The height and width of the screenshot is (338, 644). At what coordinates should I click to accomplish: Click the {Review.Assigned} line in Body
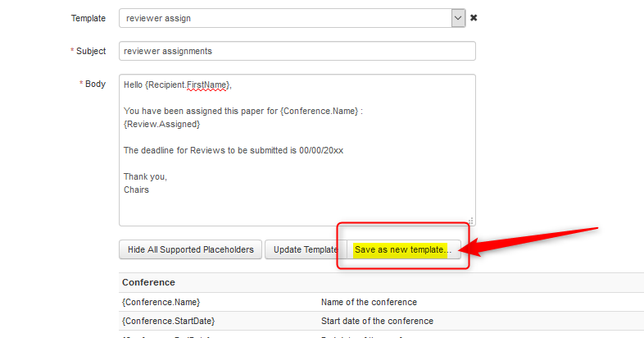pos(161,124)
